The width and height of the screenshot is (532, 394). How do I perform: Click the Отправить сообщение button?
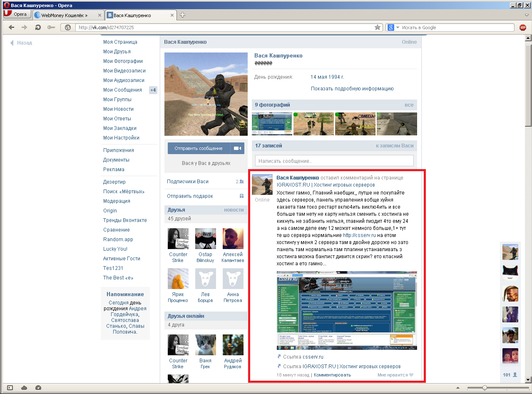(199, 148)
